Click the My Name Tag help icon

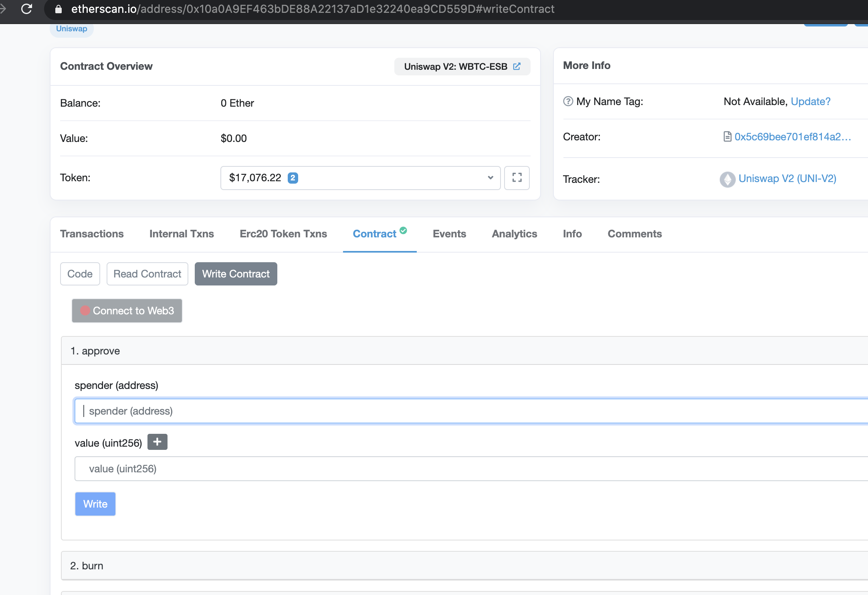click(568, 101)
